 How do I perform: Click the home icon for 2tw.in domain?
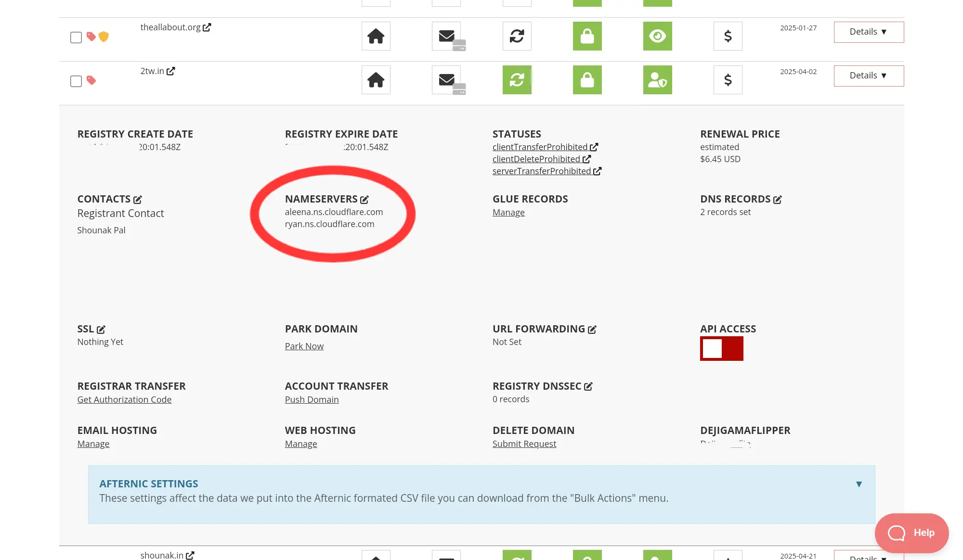click(376, 80)
